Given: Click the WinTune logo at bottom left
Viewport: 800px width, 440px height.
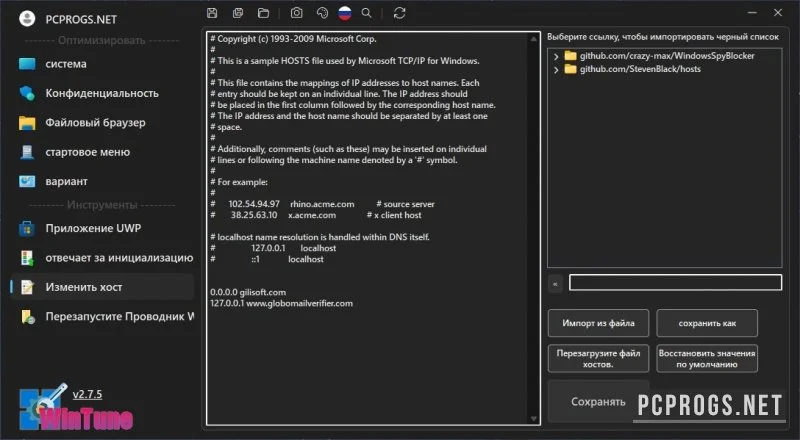Looking at the screenshot, I should point(76,408).
